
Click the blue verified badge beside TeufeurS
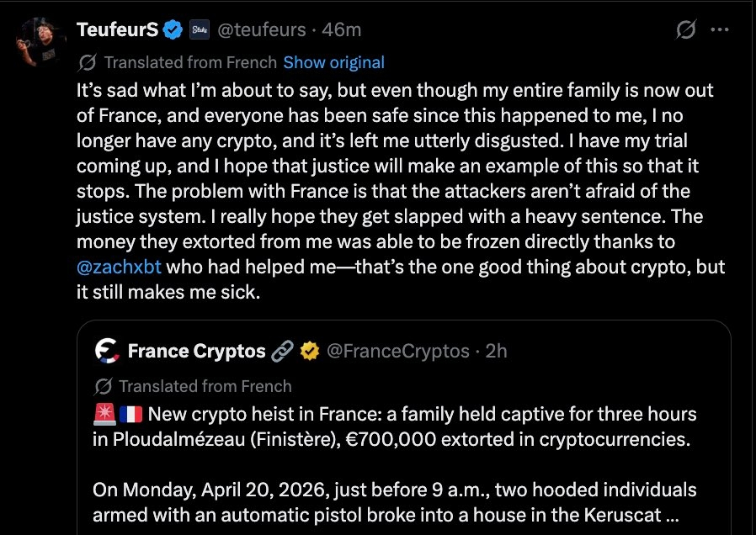pyautogui.click(x=173, y=30)
